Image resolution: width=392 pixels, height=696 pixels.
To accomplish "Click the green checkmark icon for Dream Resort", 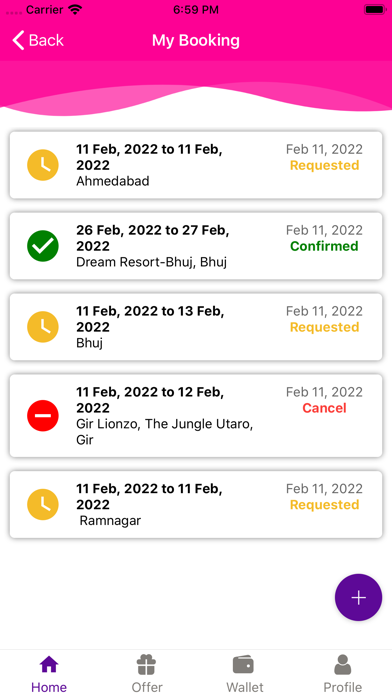I will pos(43,246).
